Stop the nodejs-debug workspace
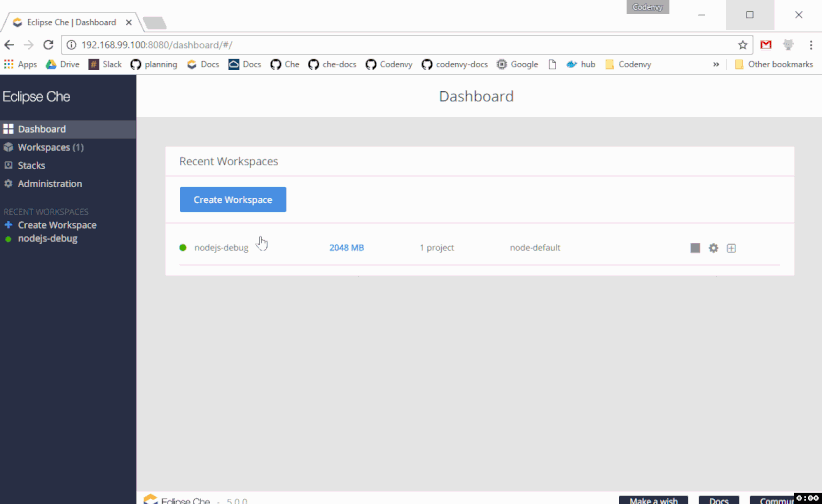The height and width of the screenshot is (504, 822). pos(695,248)
